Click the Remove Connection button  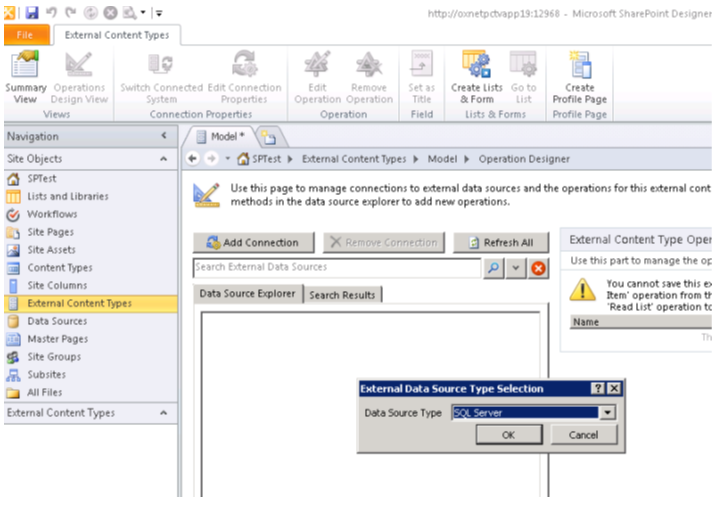pos(384,242)
